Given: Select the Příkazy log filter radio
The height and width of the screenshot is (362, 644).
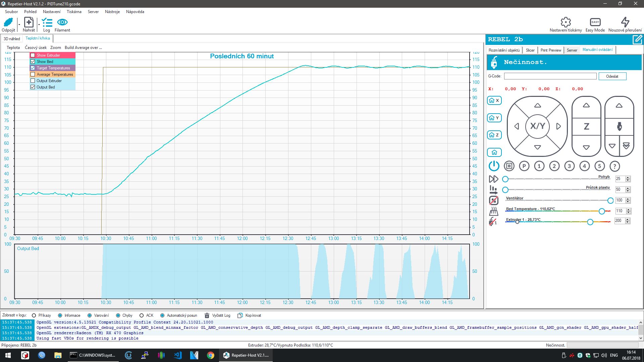Looking at the screenshot, I should [34, 315].
